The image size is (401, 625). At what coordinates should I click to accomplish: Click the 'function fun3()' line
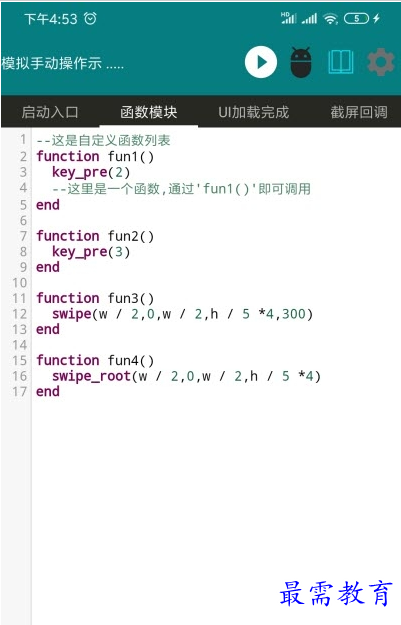coord(95,298)
